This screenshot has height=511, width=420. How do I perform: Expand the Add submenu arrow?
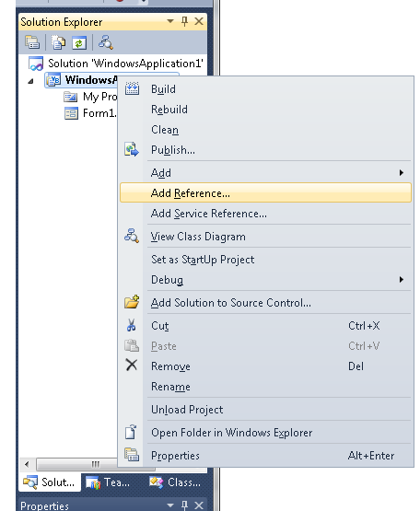coord(402,173)
